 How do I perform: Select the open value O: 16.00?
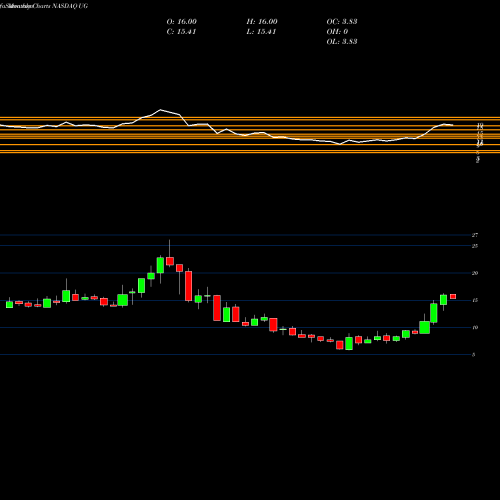click(182, 22)
